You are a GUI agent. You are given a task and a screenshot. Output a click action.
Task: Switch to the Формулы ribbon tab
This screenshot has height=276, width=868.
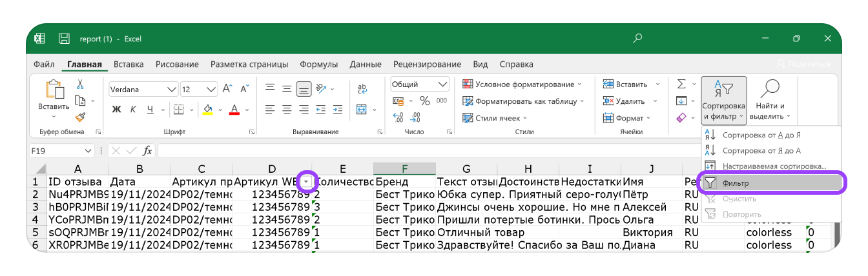click(x=318, y=64)
